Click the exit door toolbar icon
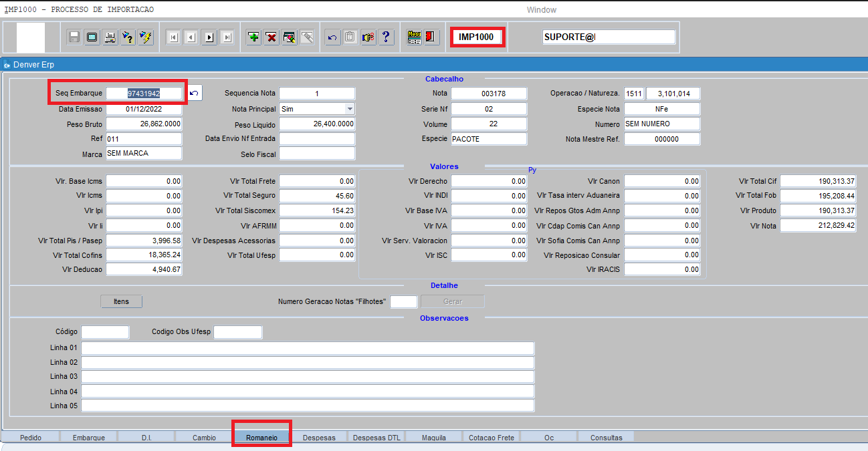Image resolution: width=868 pixels, height=451 pixels. (432, 37)
